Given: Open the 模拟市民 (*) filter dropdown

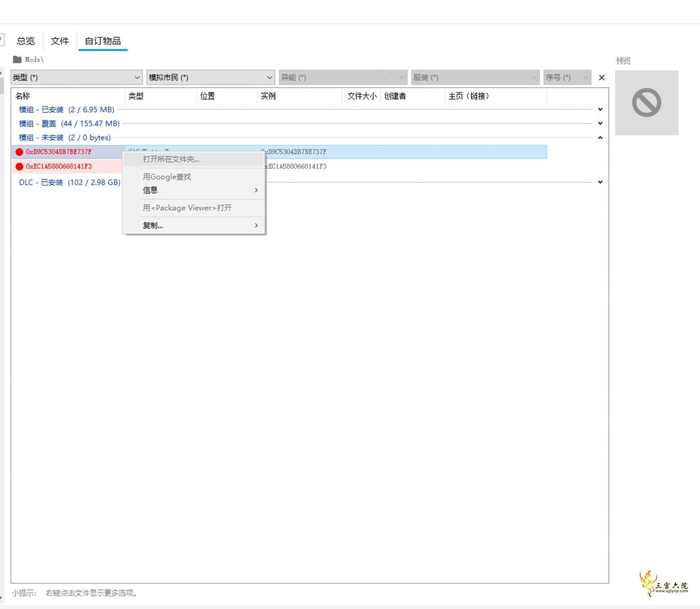Looking at the screenshot, I should coord(210,77).
